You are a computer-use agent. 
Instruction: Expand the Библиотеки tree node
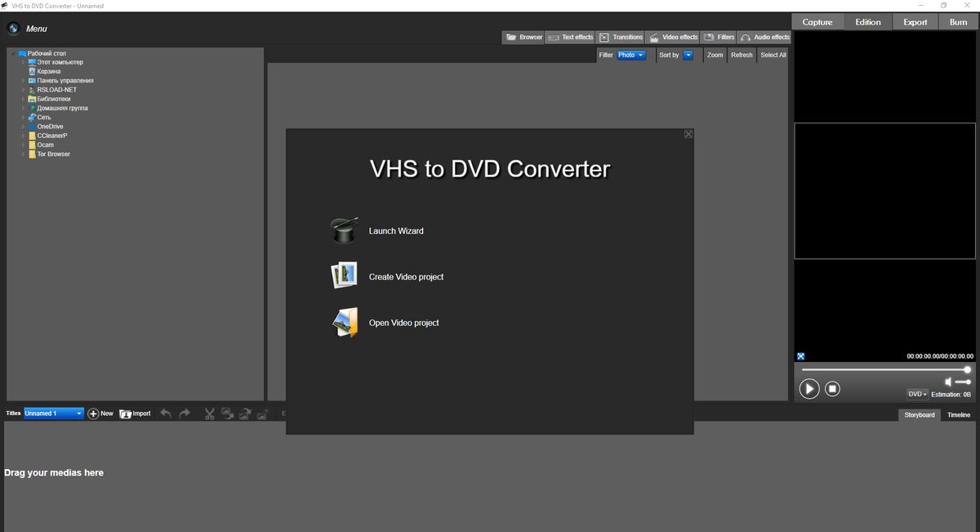pyautogui.click(x=24, y=99)
